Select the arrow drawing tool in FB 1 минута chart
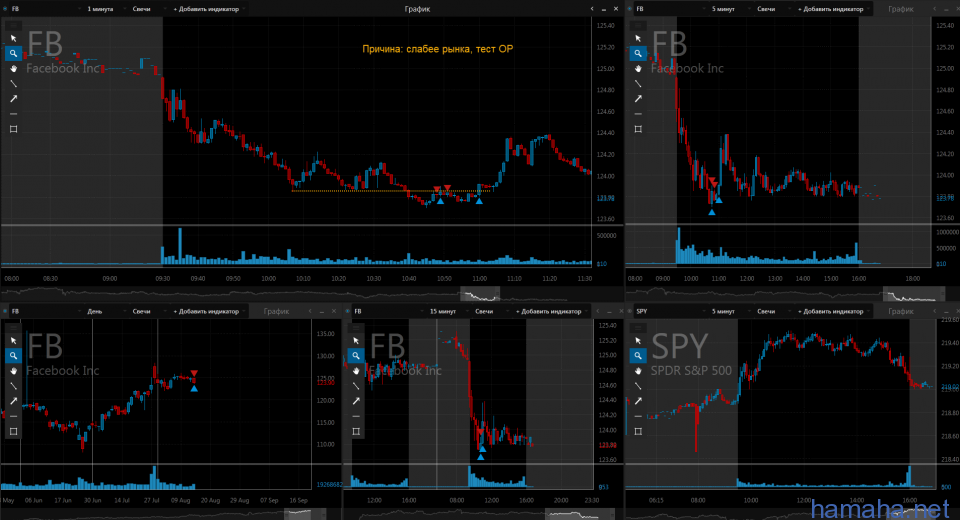 click(13, 99)
